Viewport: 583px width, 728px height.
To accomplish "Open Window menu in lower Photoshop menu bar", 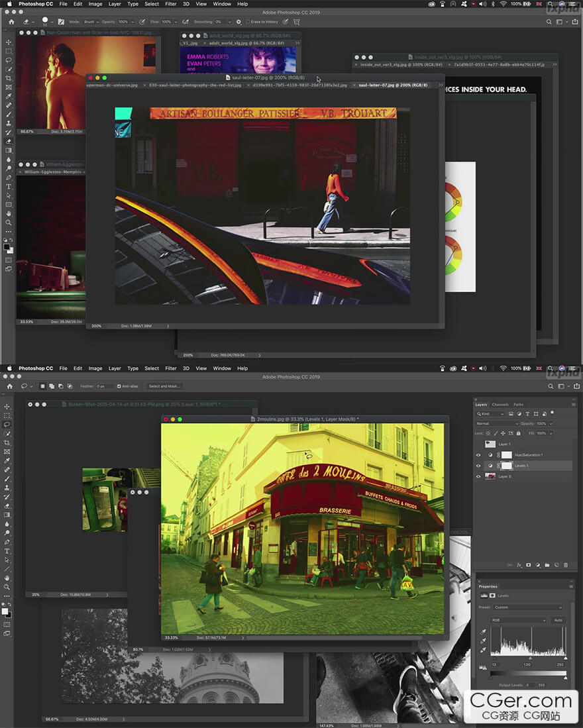I will [x=222, y=368].
